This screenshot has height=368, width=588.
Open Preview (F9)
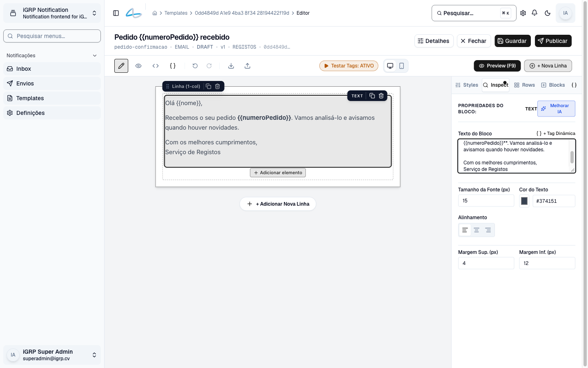497,66
